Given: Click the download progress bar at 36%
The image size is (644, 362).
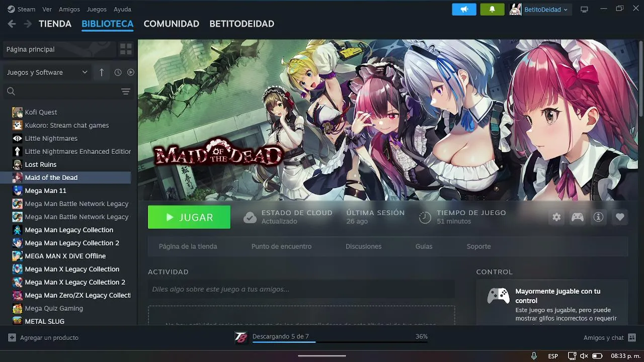Looking at the screenshot, I should pyautogui.click(x=340, y=342).
